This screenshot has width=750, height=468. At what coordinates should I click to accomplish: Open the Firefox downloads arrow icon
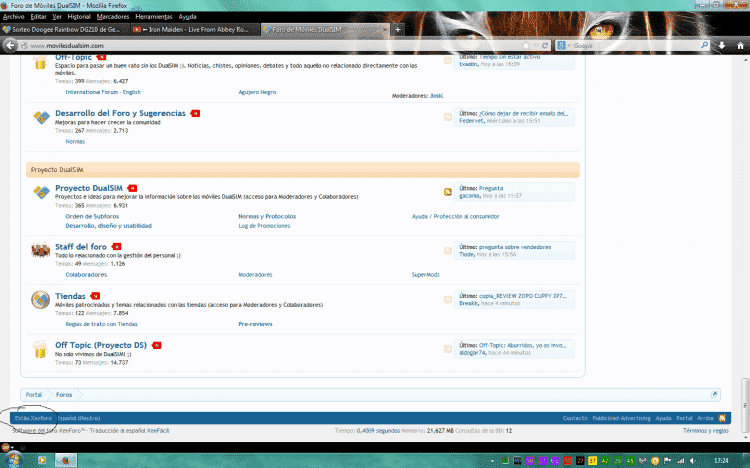click(x=722, y=45)
